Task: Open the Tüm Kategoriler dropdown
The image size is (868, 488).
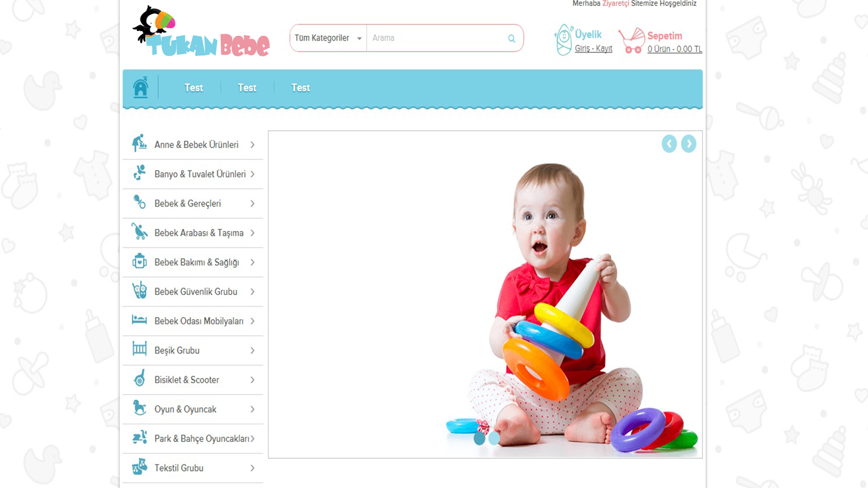Action: point(328,38)
